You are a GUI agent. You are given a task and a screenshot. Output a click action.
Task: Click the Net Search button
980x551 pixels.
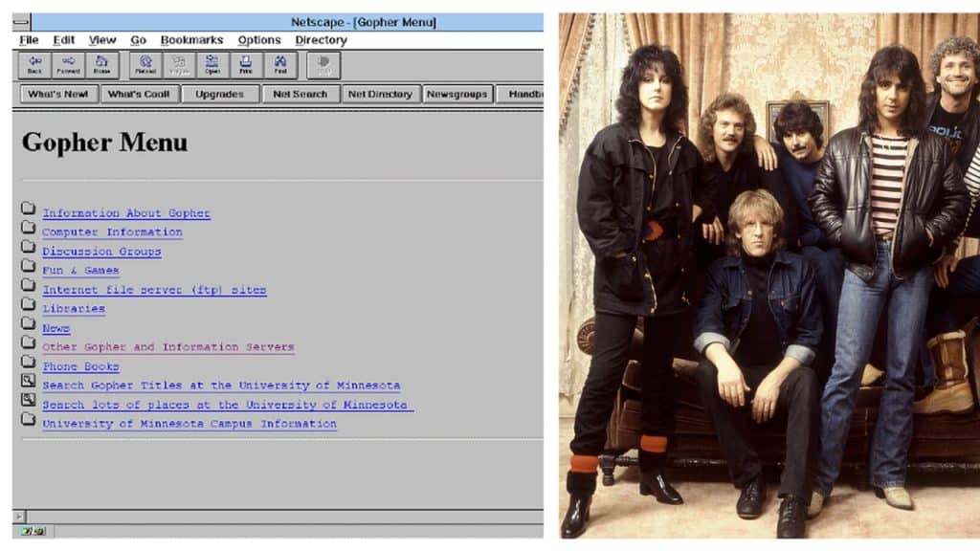tap(300, 95)
